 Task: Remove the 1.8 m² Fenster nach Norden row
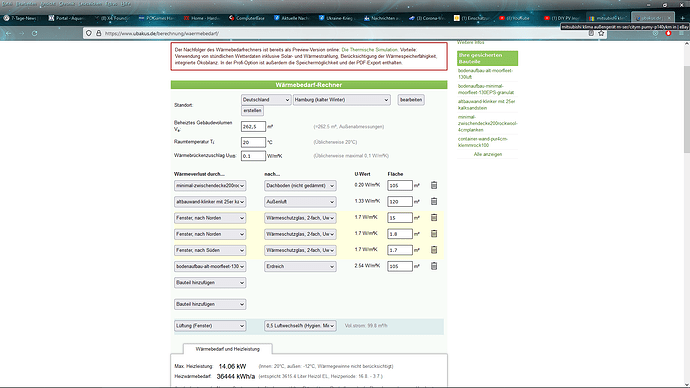[x=434, y=234]
